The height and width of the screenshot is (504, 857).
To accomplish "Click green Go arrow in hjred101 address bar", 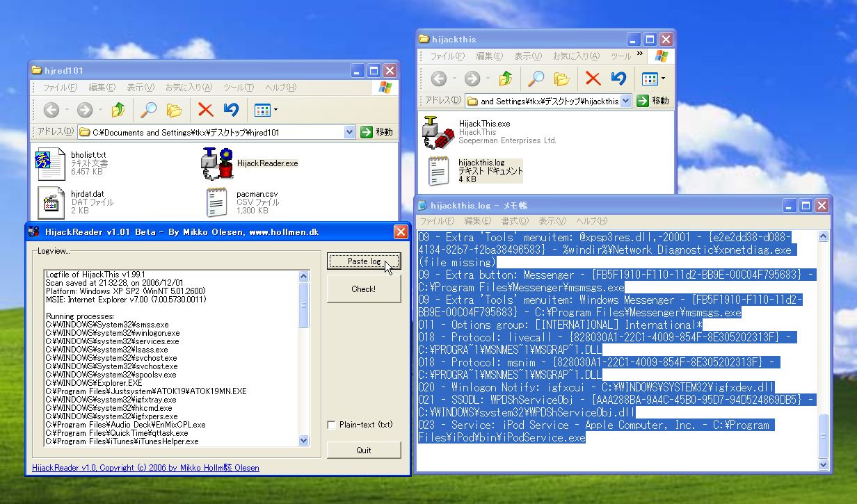I will (x=367, y=131).
